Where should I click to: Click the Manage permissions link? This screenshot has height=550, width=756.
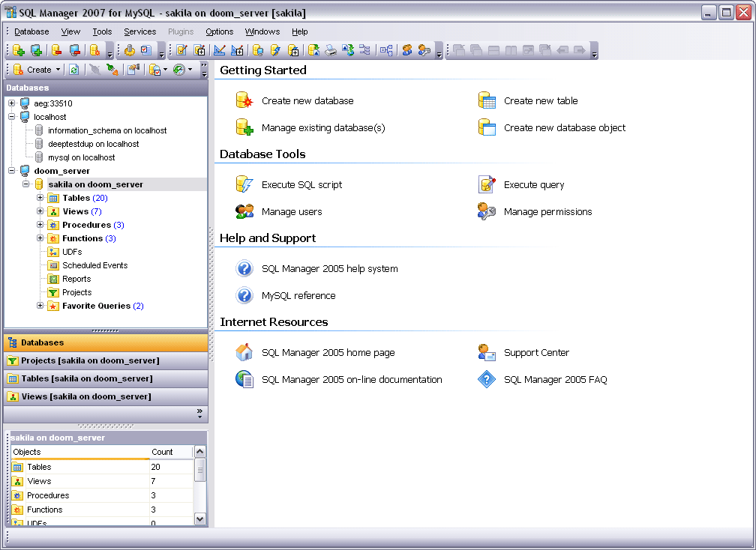coord(535,211)
